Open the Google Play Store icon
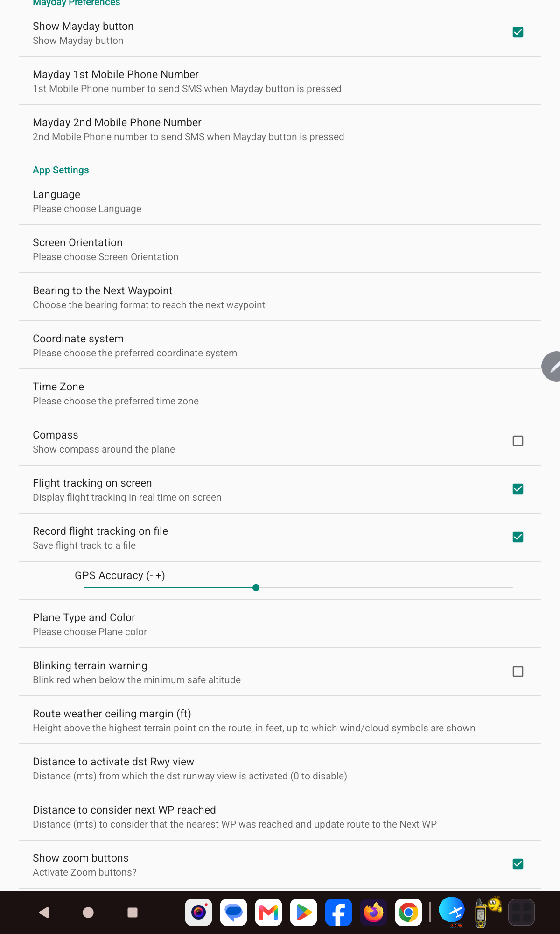Image resolution: width=560 pixels, height=934 pixels. pyautogui.click(x=303, y=912)
